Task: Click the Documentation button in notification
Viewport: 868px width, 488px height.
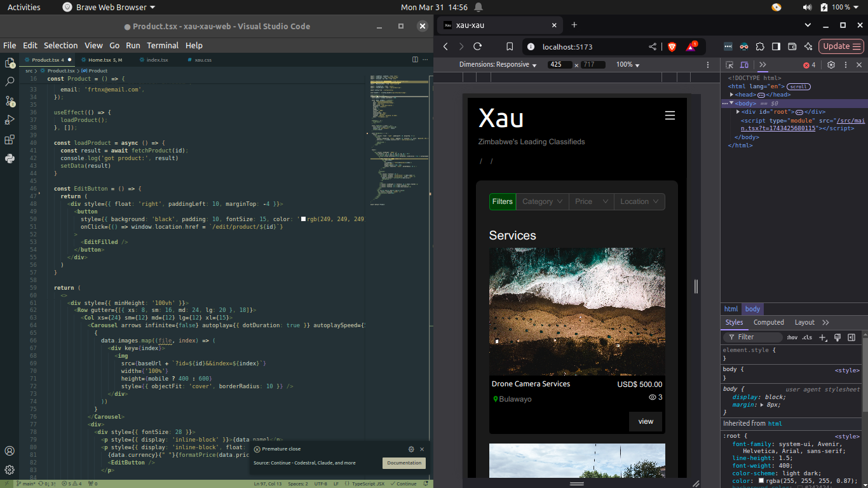Action: (404, 463)
